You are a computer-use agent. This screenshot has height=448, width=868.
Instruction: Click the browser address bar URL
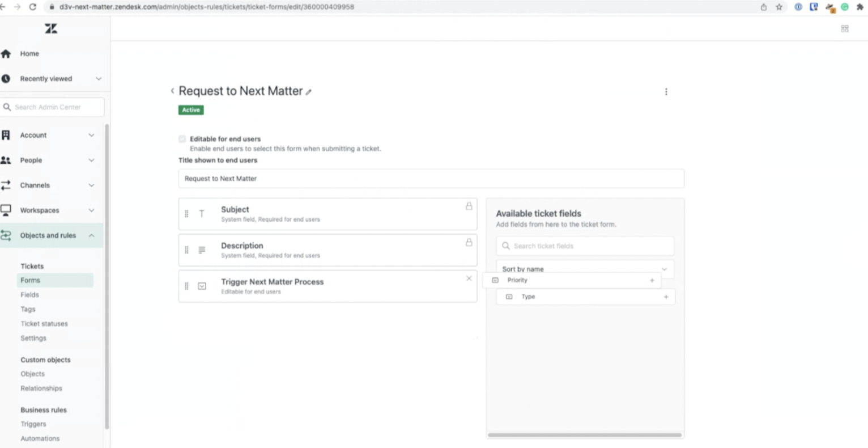[x=207, y=7]
